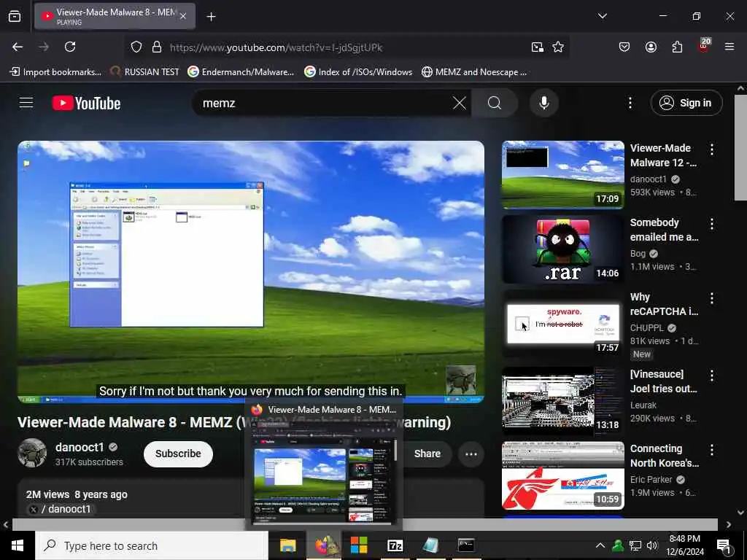Open Firefox View from the tab strip icon
Screen dimensions: 747x560
pyautogui.click(x=15, y=16)
